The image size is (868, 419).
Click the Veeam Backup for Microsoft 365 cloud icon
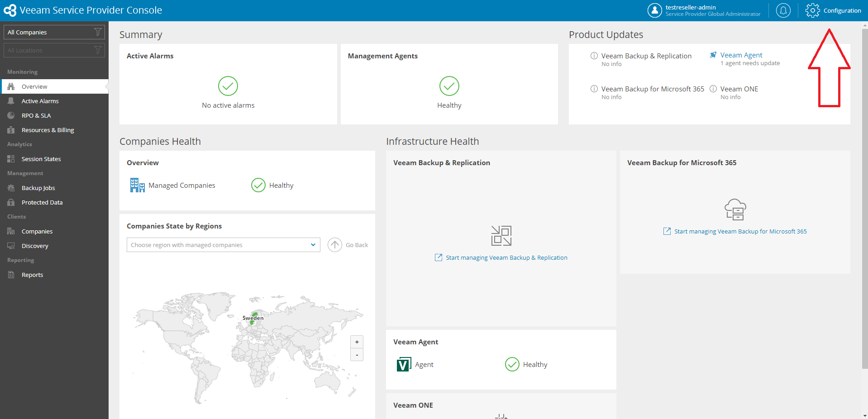[x=735, y=209]
